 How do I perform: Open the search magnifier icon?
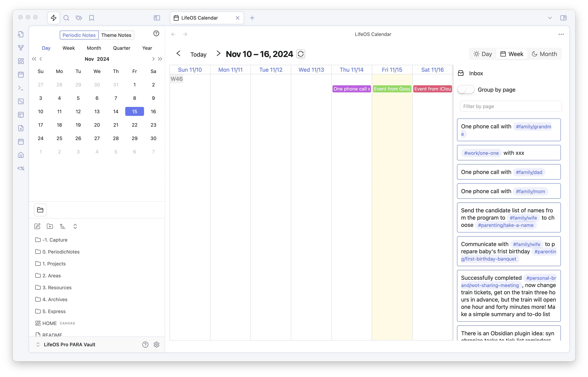pyautogui.click(x=66, y=18)
